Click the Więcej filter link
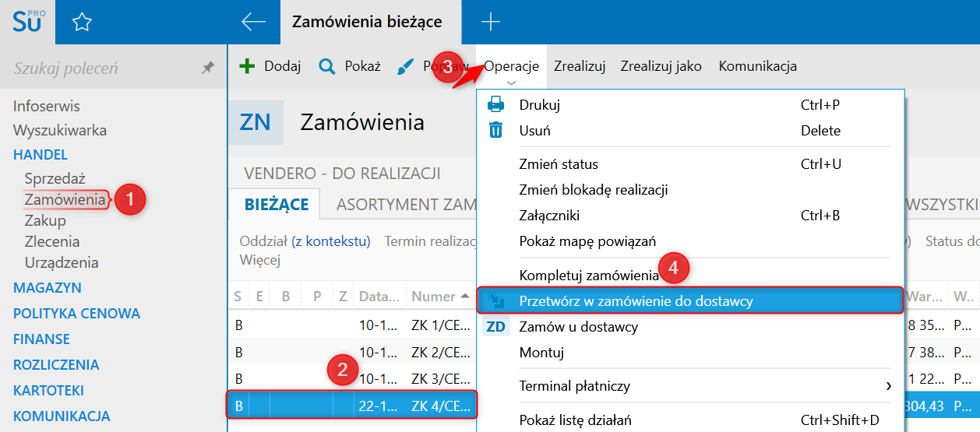The height and width of the screenshot is (432, 980). 260,259
